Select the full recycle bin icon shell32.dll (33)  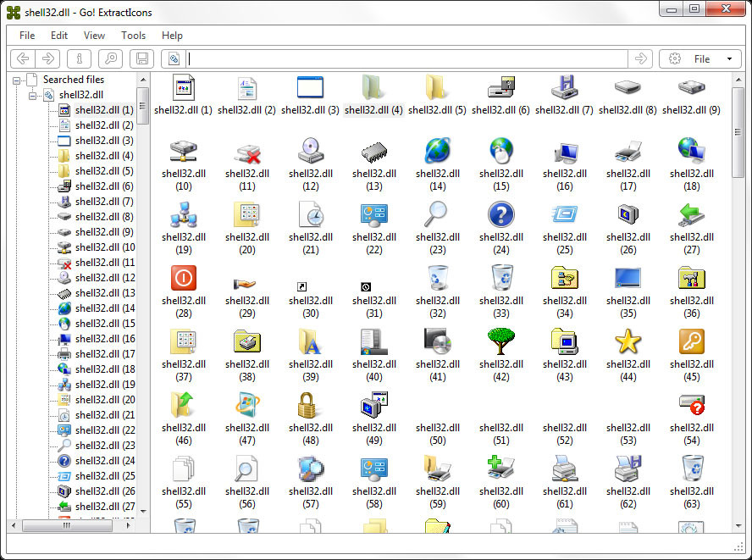pos(501,278)
